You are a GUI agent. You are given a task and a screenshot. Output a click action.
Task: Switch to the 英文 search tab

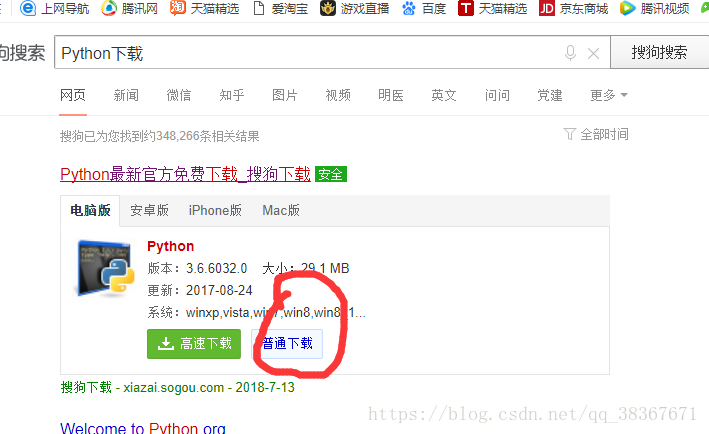pos(444,95)
